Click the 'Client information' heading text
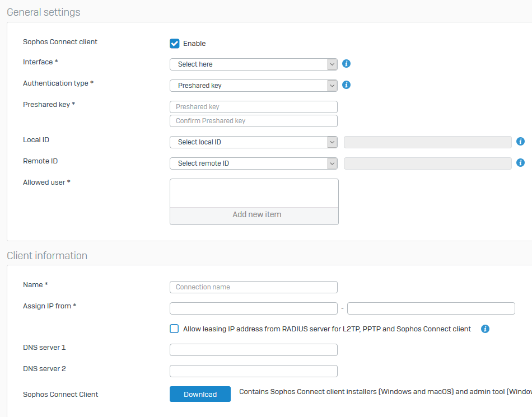The width and height of the screenshot is (532, 417). tap(47, 256)
